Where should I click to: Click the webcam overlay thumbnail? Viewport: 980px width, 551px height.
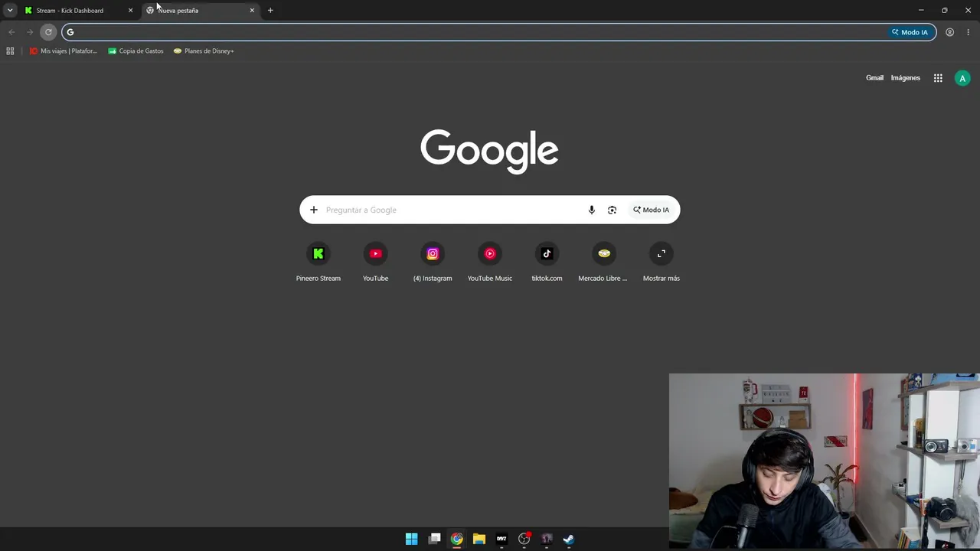[x=825, y=461]
